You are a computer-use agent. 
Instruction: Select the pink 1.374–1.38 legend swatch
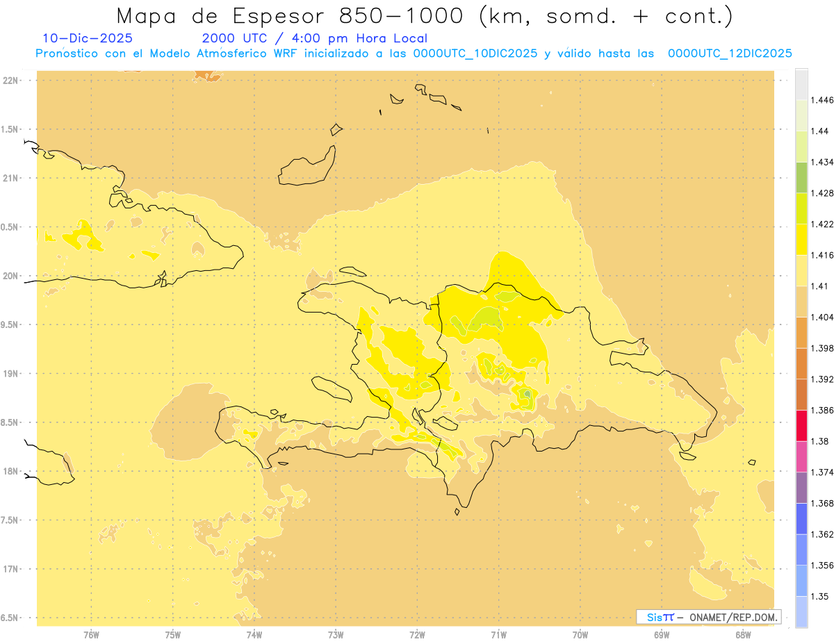pyautogui.click(x=801, y=456)
